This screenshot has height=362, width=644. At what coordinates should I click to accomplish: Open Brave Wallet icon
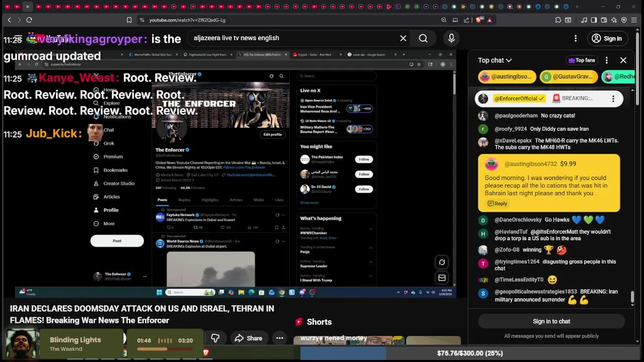click(604, 20)
